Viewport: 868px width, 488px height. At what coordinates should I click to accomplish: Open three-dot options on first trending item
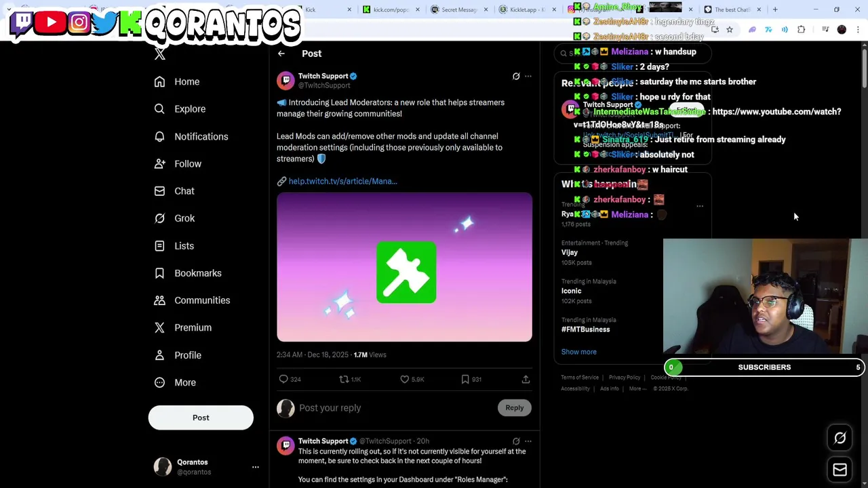pos(700,206)
